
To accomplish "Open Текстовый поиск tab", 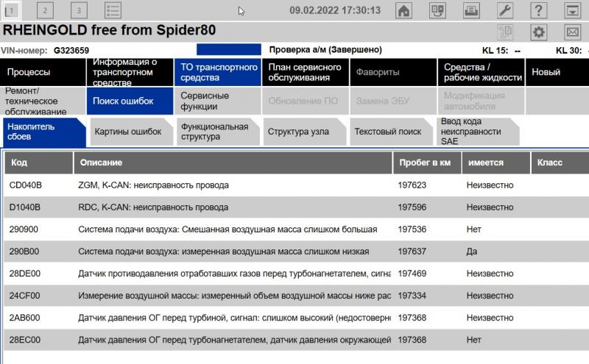I will pos(392,132).
